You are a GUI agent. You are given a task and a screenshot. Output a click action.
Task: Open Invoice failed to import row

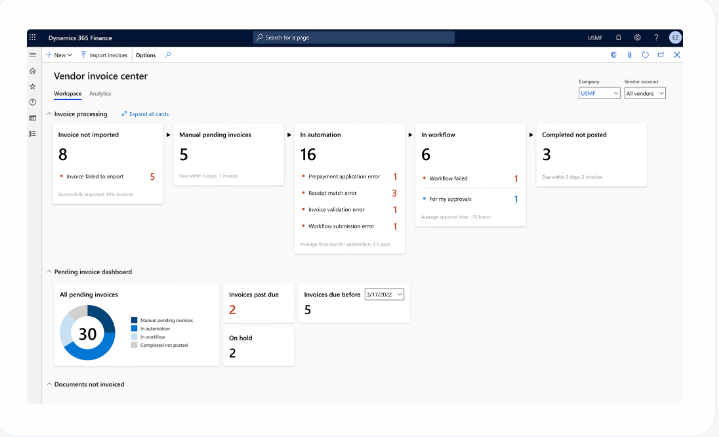[x=107, y=177]
